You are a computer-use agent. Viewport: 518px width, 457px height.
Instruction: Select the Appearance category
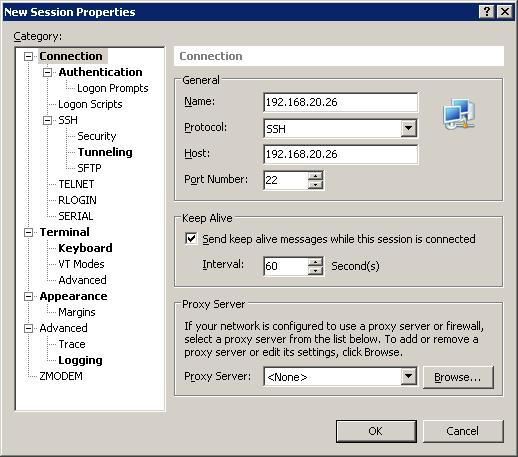point(73,296)
